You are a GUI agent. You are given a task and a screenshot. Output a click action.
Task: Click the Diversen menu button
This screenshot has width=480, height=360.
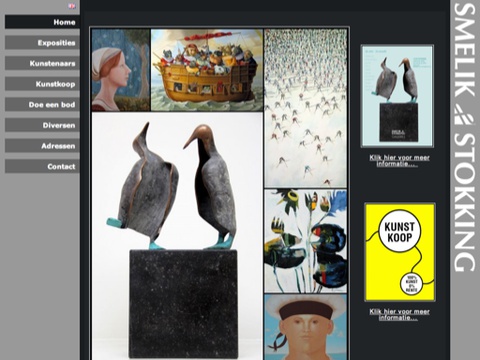[x=42, y=125]
